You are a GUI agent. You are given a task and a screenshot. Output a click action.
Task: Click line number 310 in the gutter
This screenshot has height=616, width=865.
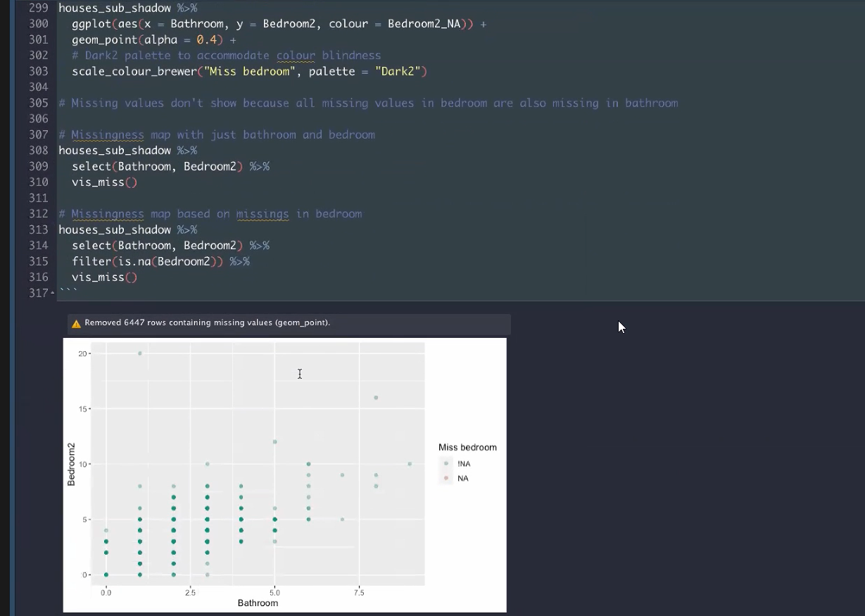pyautogui.click(x=39, y=182)
